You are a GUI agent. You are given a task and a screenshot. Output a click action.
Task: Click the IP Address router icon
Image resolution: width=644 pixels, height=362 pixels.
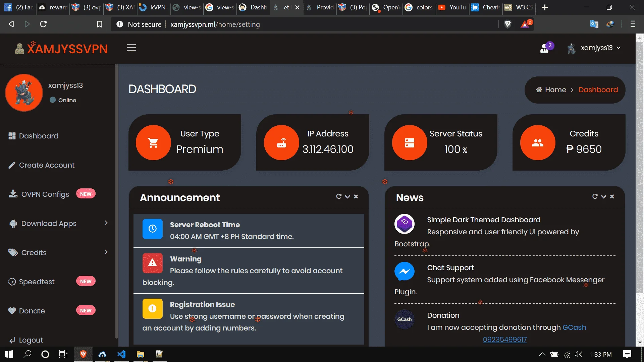point(281,143)
